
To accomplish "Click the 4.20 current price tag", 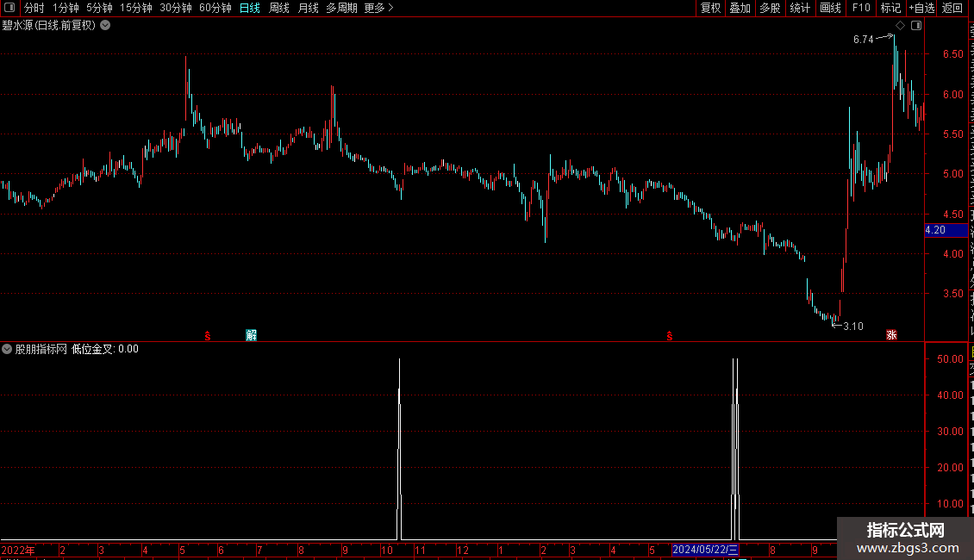I will tap(946, 230).
